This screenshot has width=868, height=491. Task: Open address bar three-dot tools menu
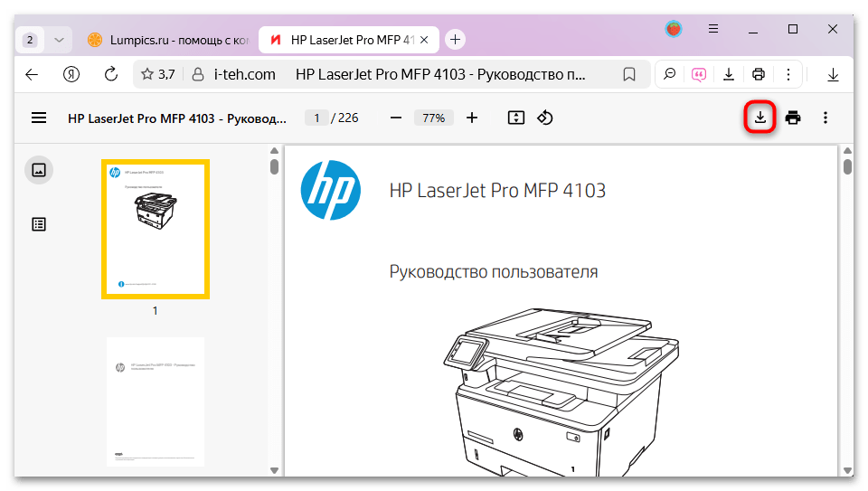(x=788, y=74)
